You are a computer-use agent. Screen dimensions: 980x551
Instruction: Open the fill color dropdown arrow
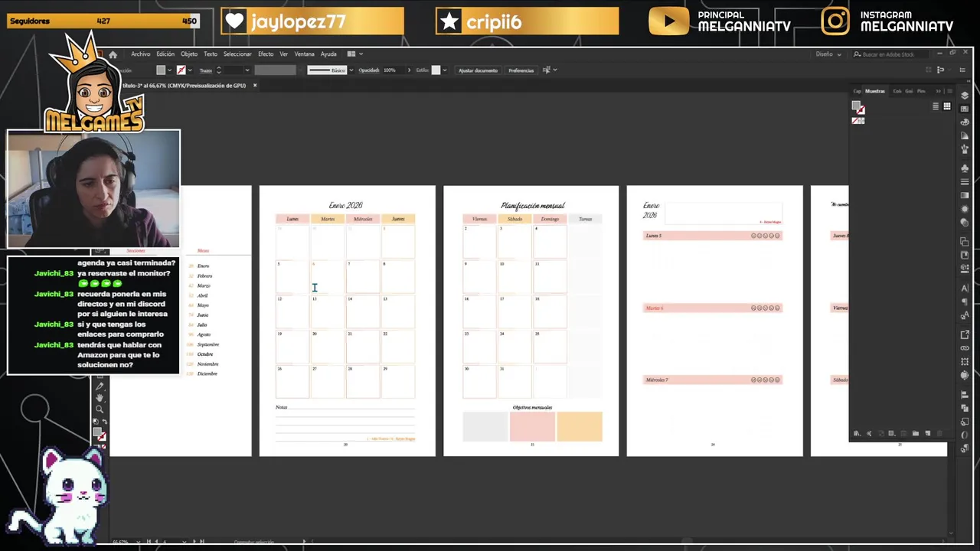point(169,70)
